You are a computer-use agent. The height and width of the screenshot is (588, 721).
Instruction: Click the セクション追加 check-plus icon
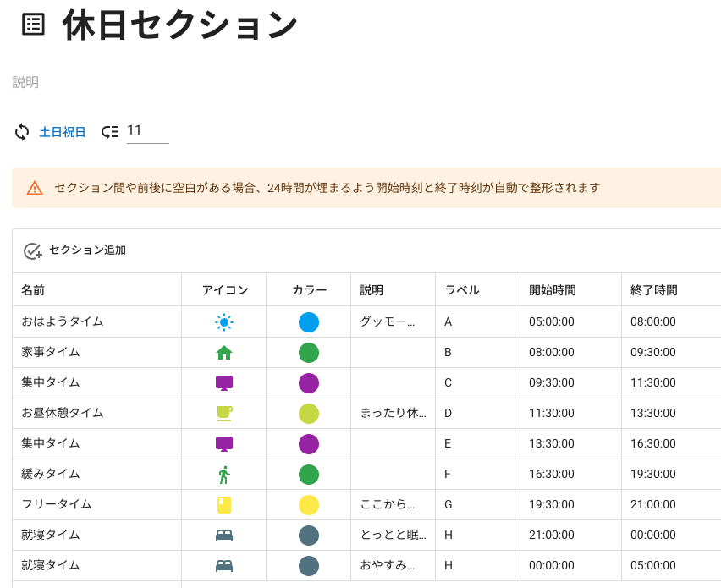tap(33, 251)
